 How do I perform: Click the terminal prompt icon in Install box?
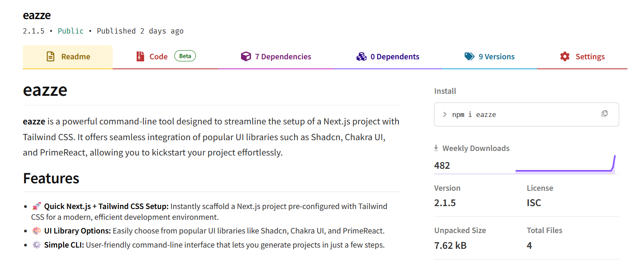click(445, 114)
